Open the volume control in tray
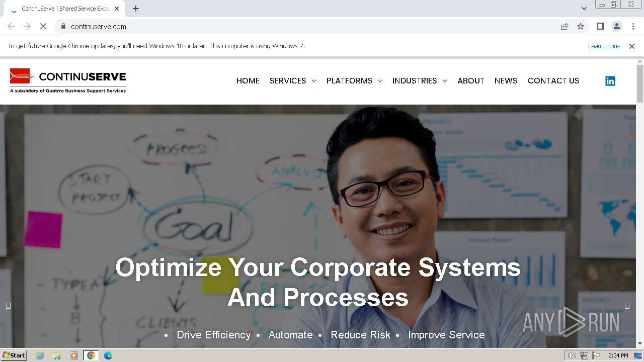This screenshot has height=362, width=644. (572, 355)
